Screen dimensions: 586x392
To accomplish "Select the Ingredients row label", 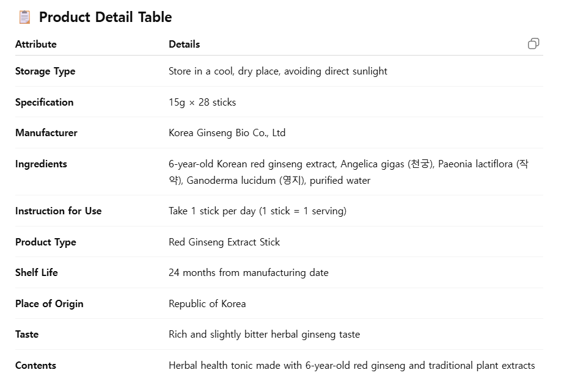I will pos(41,164).
